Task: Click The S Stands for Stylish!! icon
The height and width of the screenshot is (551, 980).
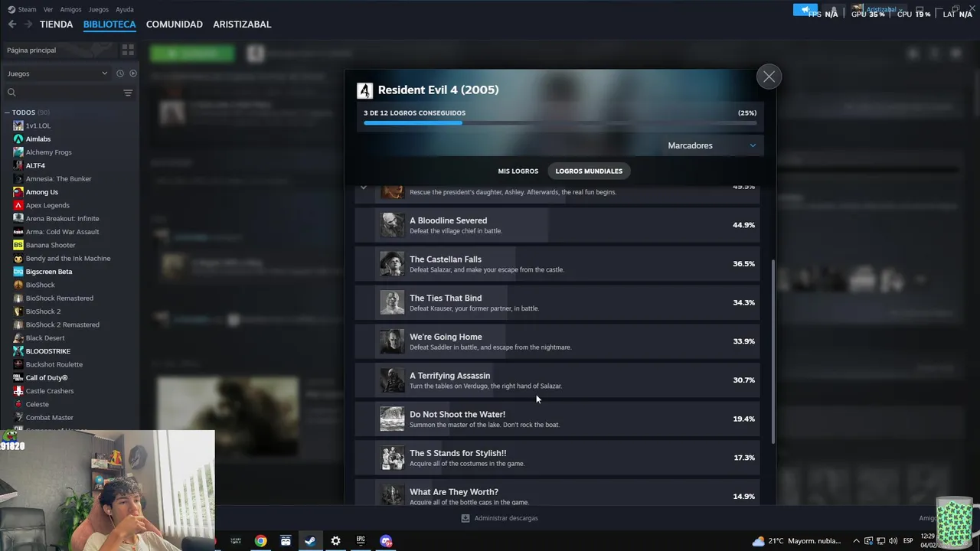Action: click(x=392, y=458)
